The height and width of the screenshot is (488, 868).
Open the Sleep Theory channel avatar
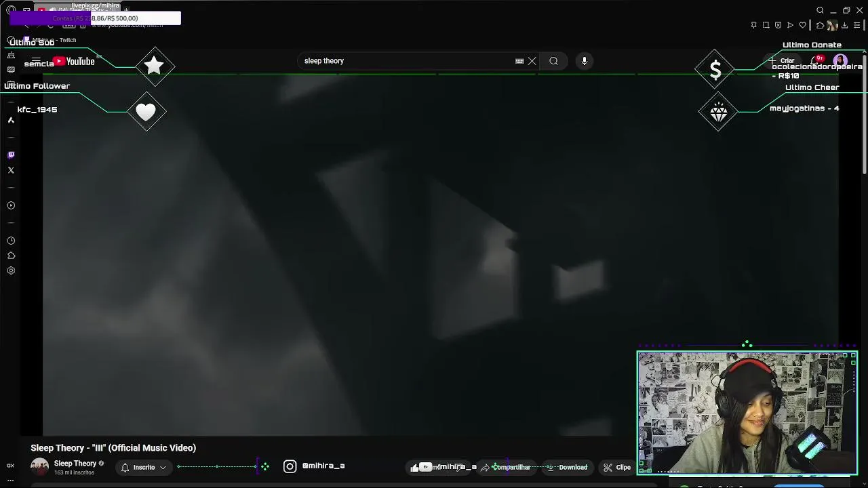point(40,467)
